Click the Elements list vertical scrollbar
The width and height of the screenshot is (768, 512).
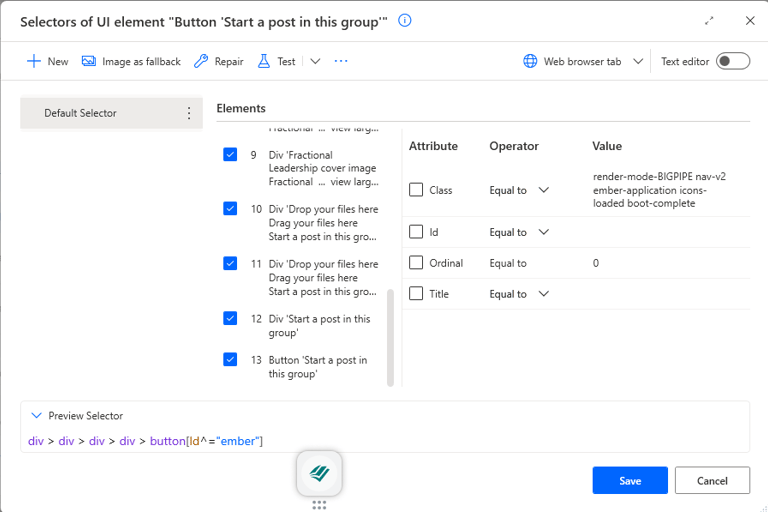click(x=390, y=335)
